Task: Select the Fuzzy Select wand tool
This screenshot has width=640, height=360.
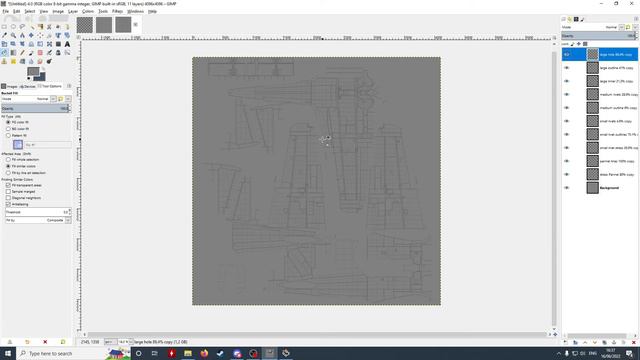Action: point(31,27)
